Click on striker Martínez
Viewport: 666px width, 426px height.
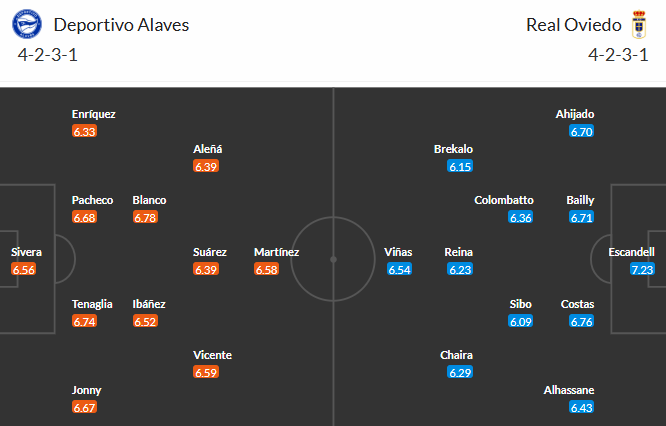[x=277, y=252]
